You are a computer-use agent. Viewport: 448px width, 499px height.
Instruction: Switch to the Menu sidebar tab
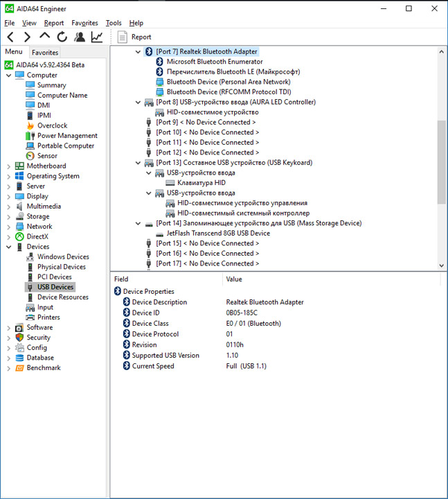pyautogui.click(x=14, y=51)
